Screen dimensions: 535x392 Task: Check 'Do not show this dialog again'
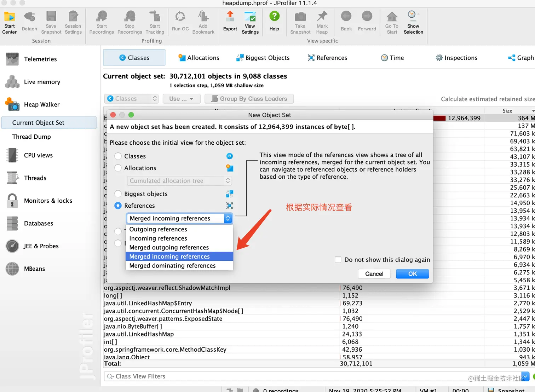click(338, 260)
